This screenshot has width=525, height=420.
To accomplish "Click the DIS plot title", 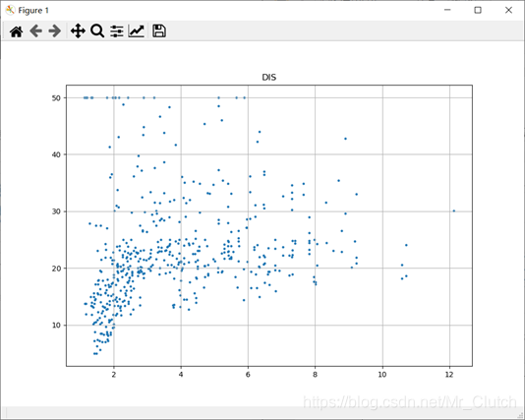I will coord(268,78).
